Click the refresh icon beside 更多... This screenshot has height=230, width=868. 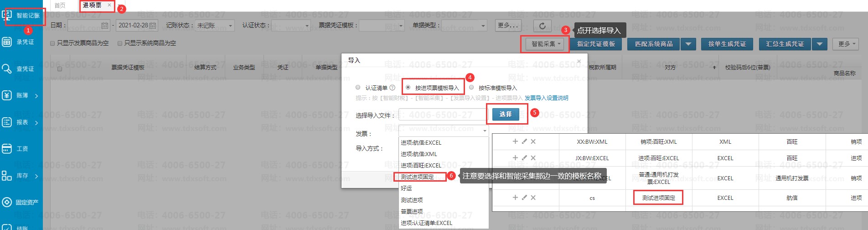[x=542, y=26]
